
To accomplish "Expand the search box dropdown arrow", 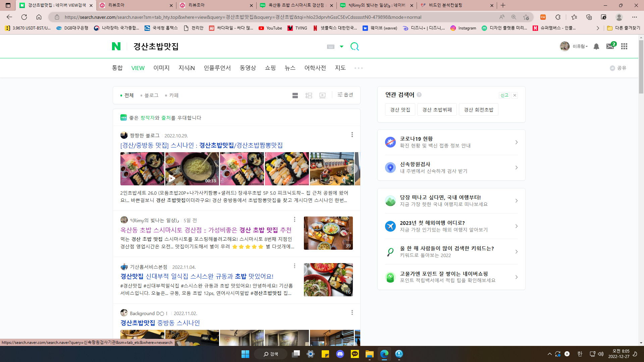I will (341, 47).
